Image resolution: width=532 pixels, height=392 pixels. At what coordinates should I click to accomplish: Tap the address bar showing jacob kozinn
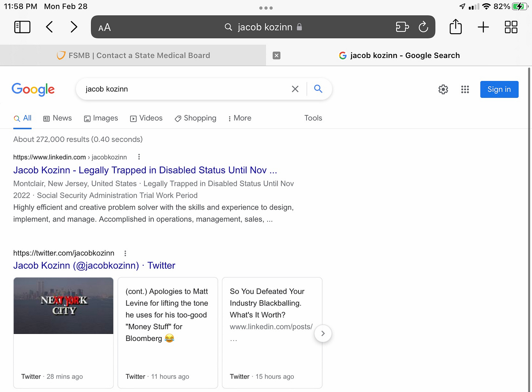pos(263,27)
